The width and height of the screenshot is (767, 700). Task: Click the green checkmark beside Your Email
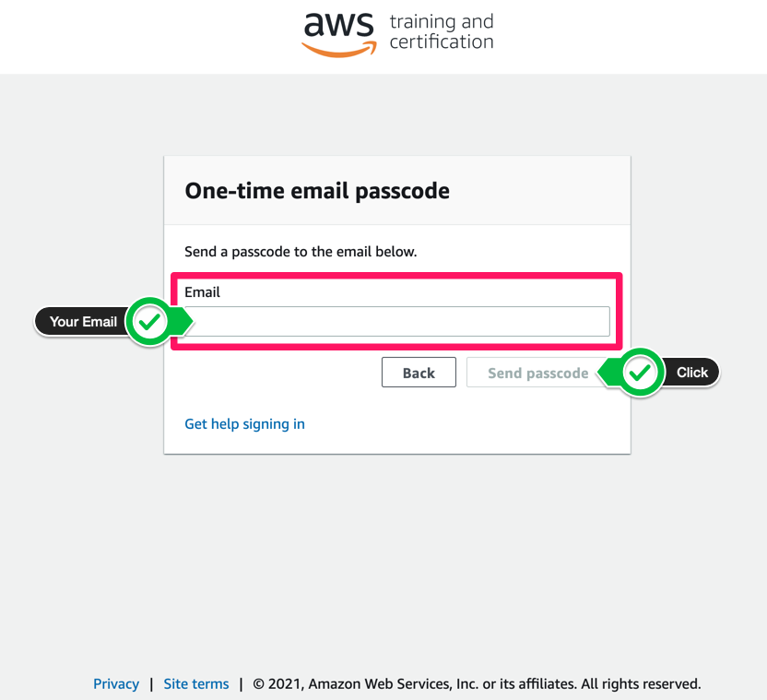(150, 322)
